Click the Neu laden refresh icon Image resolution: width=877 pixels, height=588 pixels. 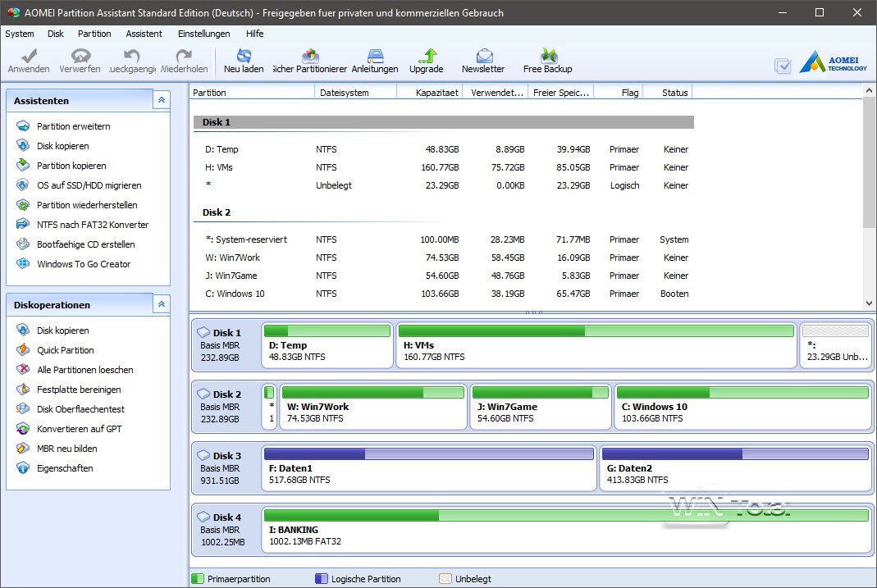click(244, 57)
